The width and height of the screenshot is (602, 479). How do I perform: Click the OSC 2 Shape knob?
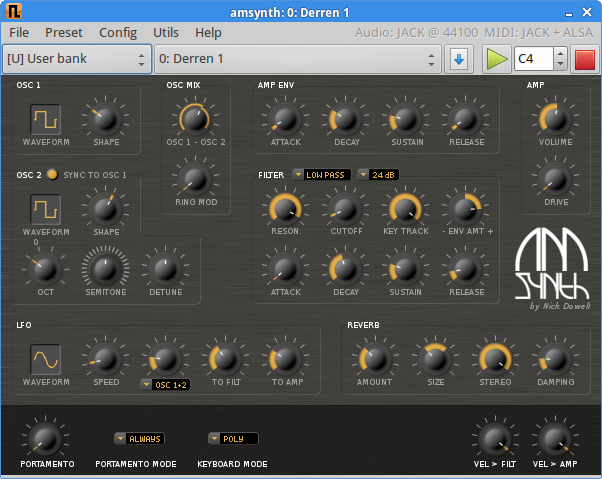click(106, 210)
